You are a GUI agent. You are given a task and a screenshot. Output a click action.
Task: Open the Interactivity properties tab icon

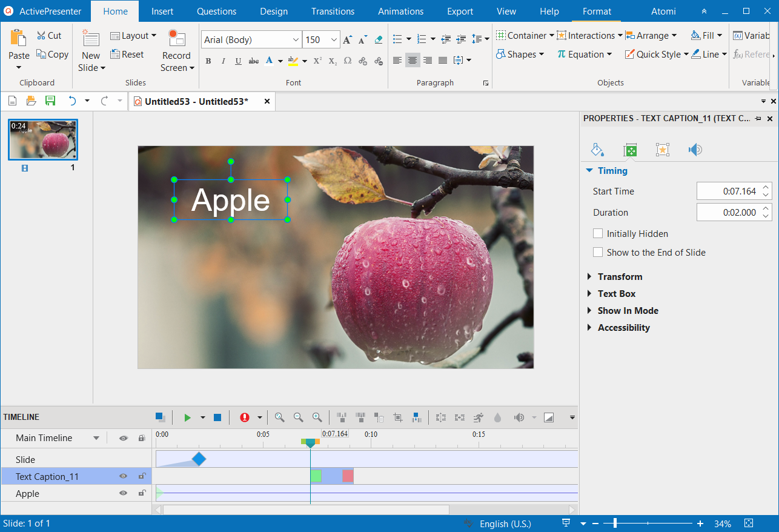coord(663,150)
